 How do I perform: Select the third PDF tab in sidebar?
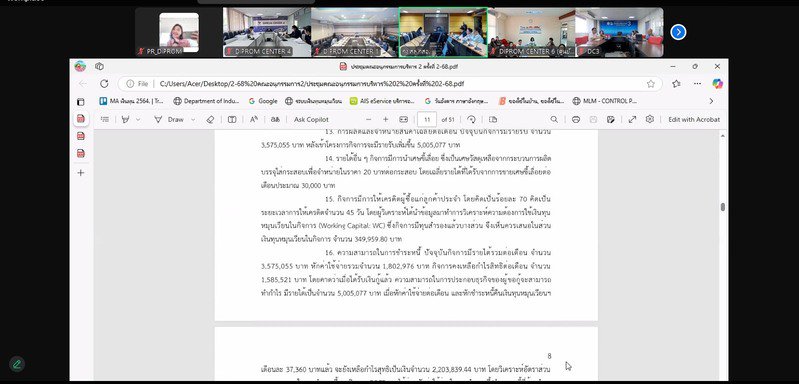pyautogui.click(x=81, y=153)
